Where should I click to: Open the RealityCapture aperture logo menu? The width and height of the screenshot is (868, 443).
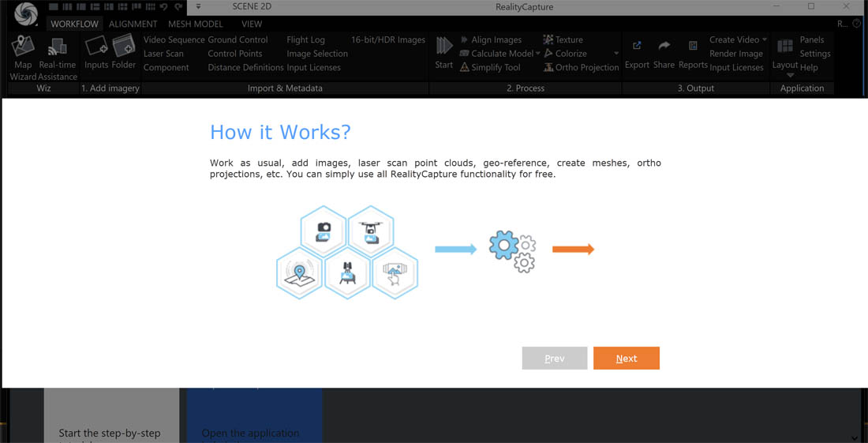25,14
